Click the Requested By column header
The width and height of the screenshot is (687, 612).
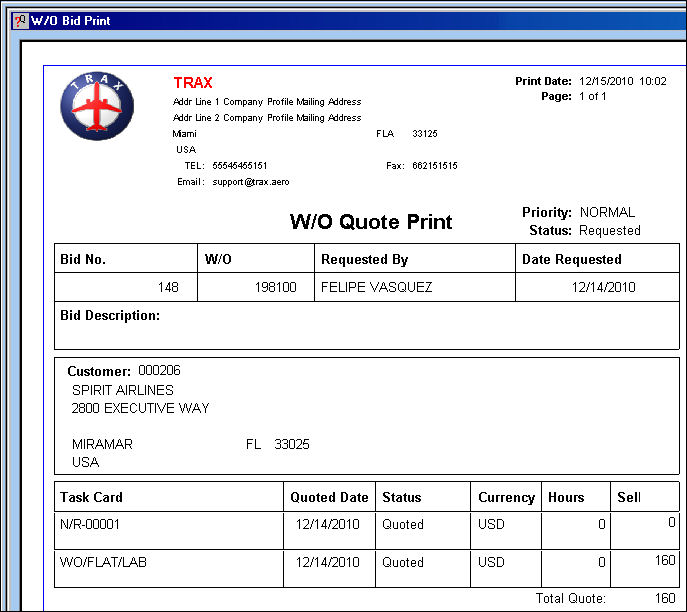coord(365,259)
